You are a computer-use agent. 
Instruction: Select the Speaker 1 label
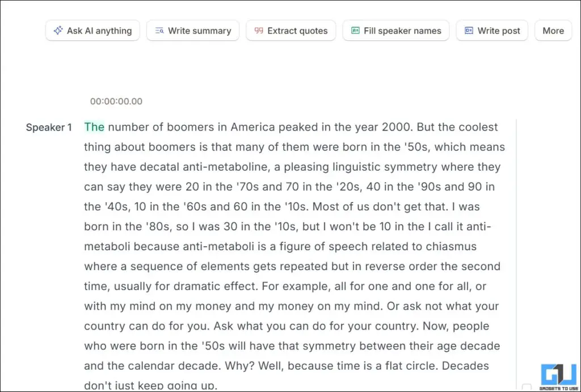[49, 128]
